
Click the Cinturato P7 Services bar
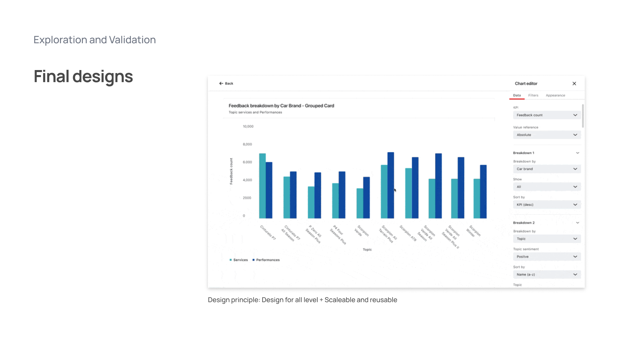[262, 186]
